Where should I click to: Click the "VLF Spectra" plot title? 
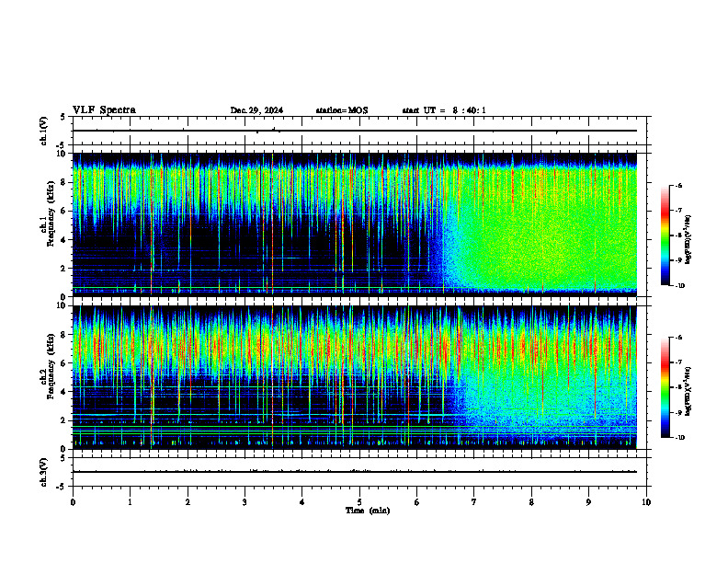coord(104,110)
